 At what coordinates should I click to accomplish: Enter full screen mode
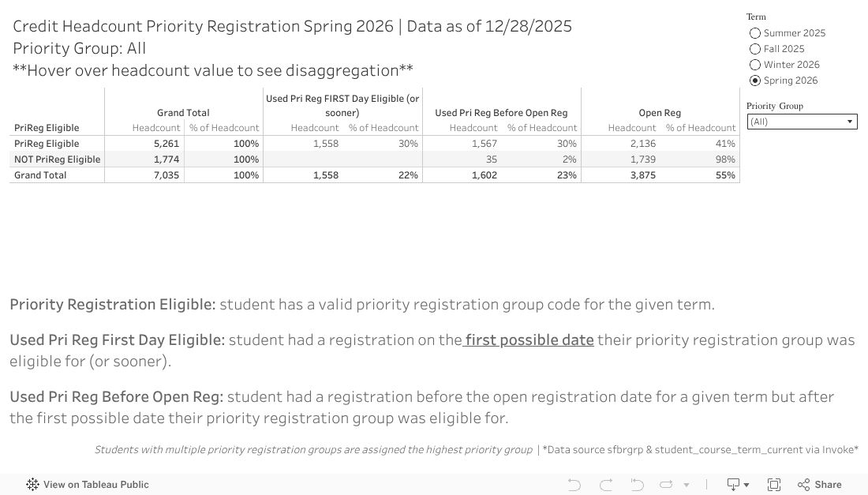tap(774, 485)
